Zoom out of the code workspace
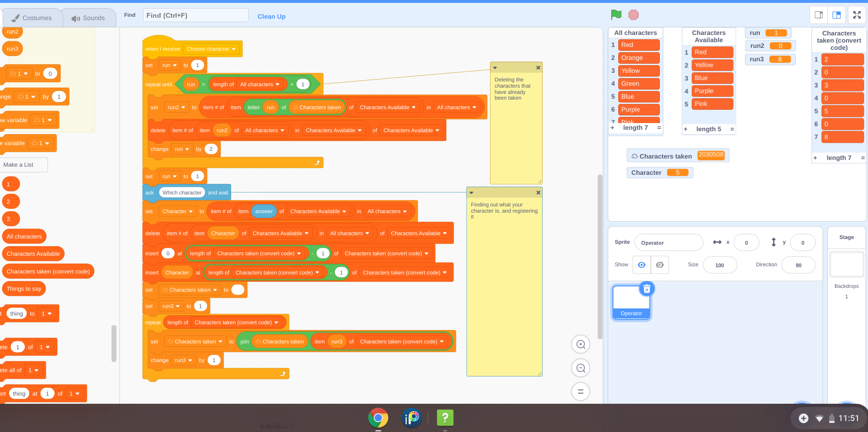868x432 pixels. (x=581, y=368)
